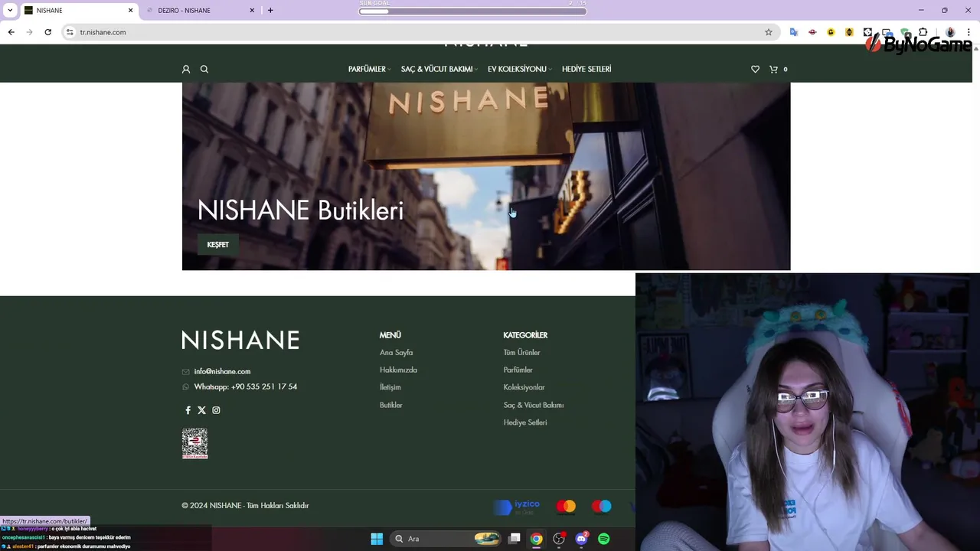Open the tab search dropdown arrow
The image size is (980, 551).
click(x=10, y=11)
